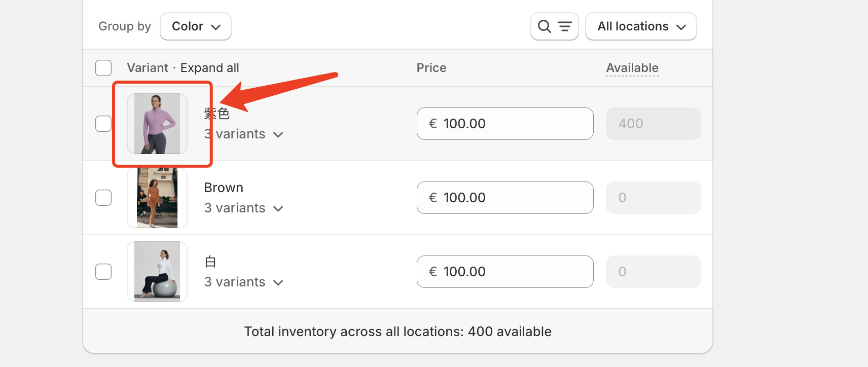Click the Expand all link
Viewport: 868px width, 367px height.
tap(209, 68)
